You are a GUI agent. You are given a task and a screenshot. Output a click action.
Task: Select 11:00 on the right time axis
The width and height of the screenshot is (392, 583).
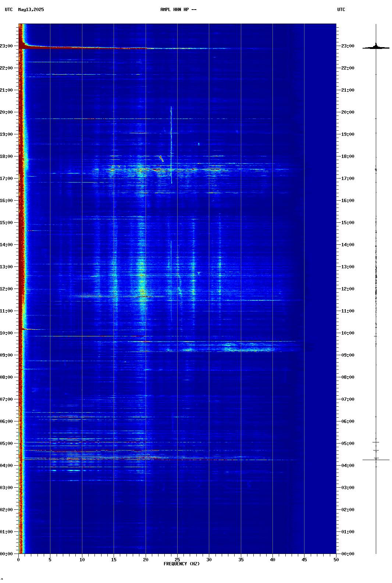click(x=348, y=311)
